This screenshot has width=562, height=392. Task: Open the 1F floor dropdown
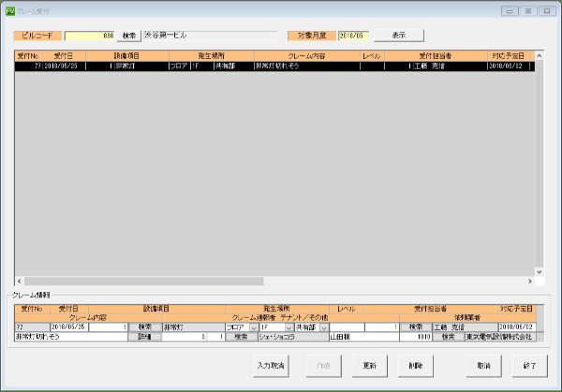click(x=288, y=327)
